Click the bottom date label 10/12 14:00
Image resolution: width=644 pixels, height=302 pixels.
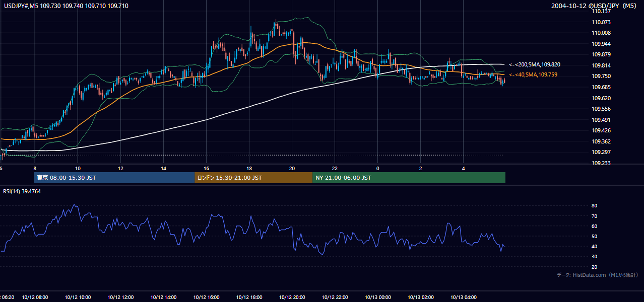163,297
